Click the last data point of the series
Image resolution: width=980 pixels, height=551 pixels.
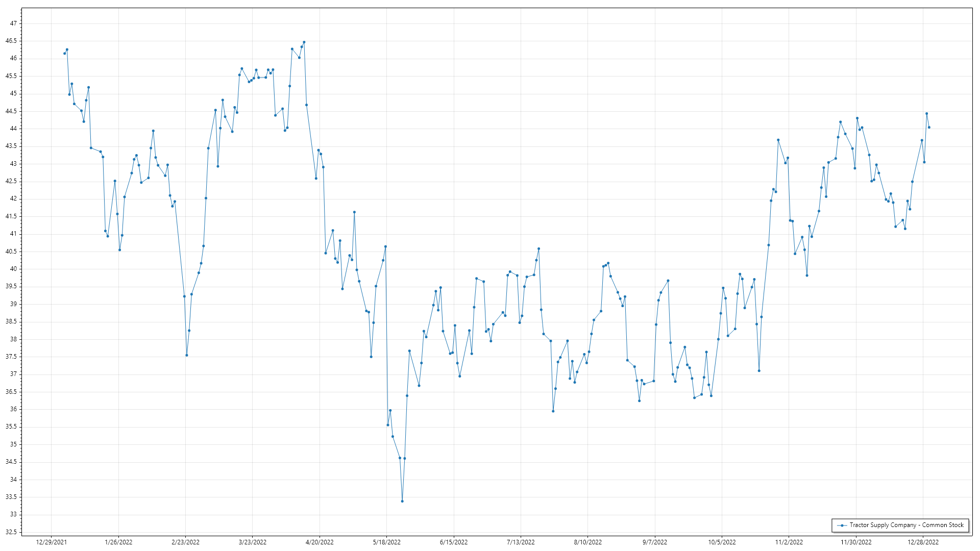coord(929,127)
